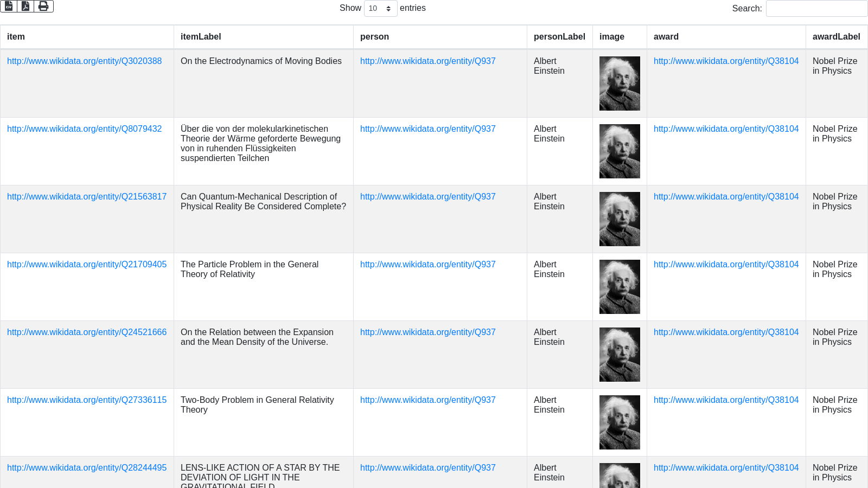Click the item column header

pyautogui.click(x=16, y=37)
